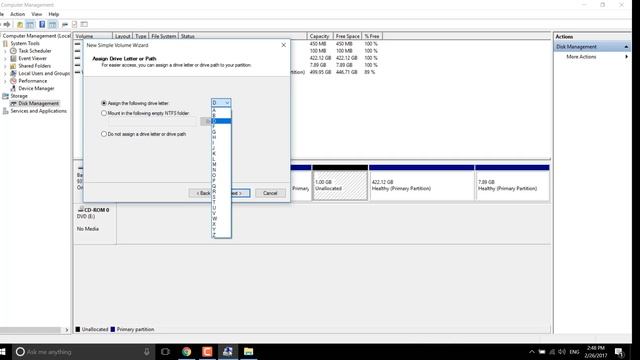The height and width of the screenshot is (360, 640).
Task: Expand the Shared Folders tree node
Action: click(5, 66)
